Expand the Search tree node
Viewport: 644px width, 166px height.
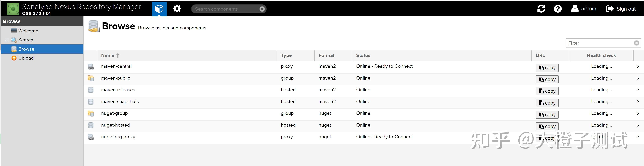click(7, 40)
